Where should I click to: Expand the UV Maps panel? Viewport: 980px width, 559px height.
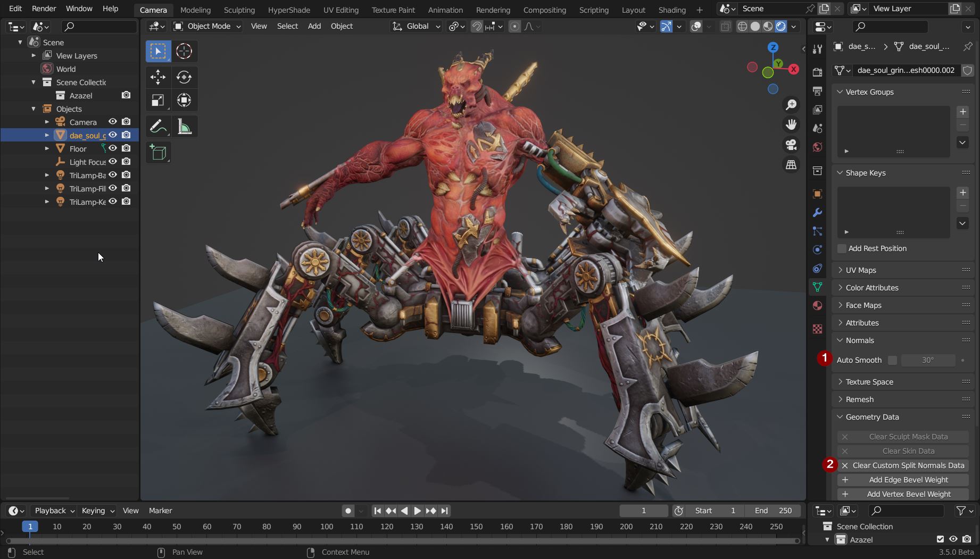click(x=840, y=270)
